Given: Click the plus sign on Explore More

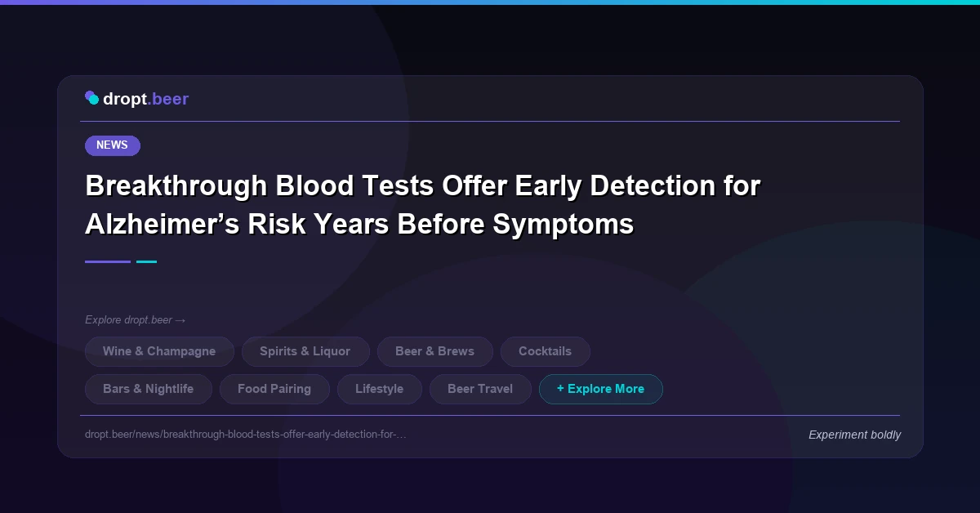Looking at the screenshot, I should 560,389.
